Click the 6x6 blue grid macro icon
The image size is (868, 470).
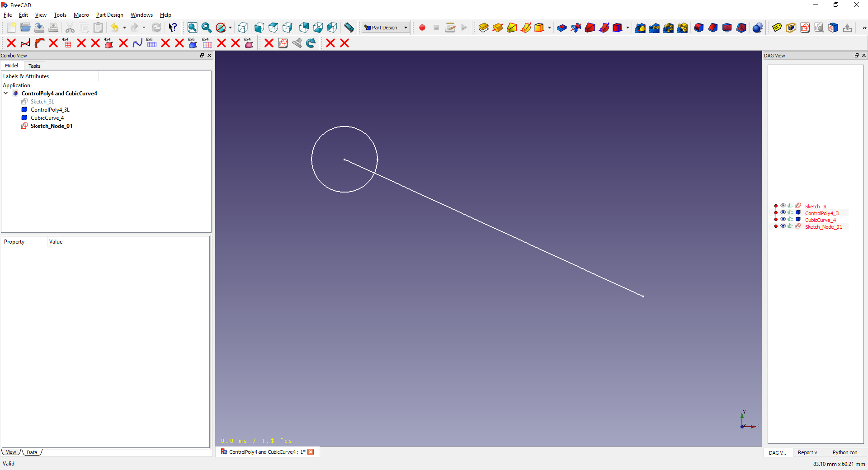[x=151, y=43]
